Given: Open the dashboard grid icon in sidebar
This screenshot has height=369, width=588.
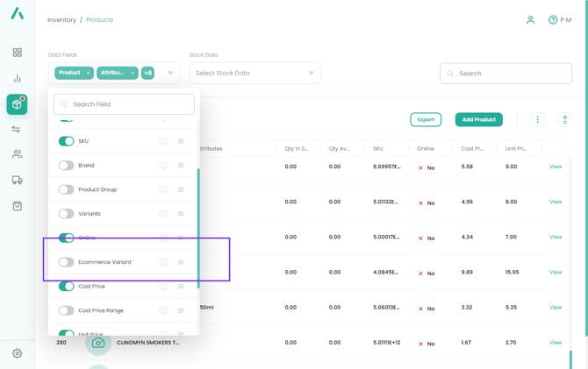Looking at the screenshot, I should coord(17,53).
